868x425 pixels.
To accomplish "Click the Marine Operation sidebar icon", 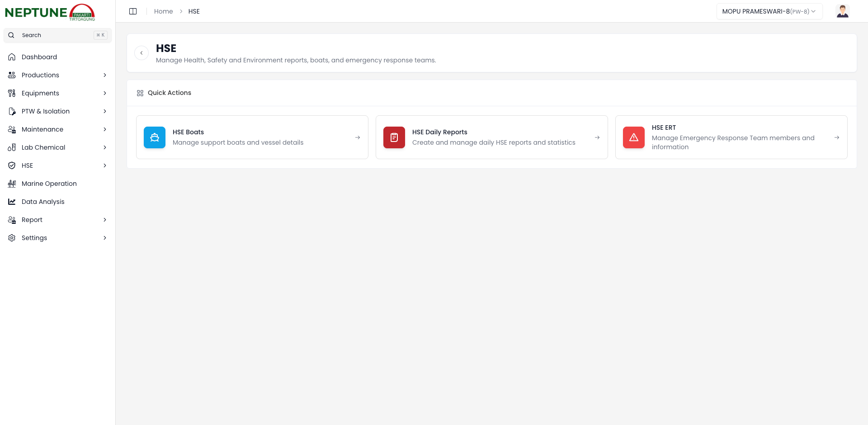I will pyautogui.click(x=12, y=184).
